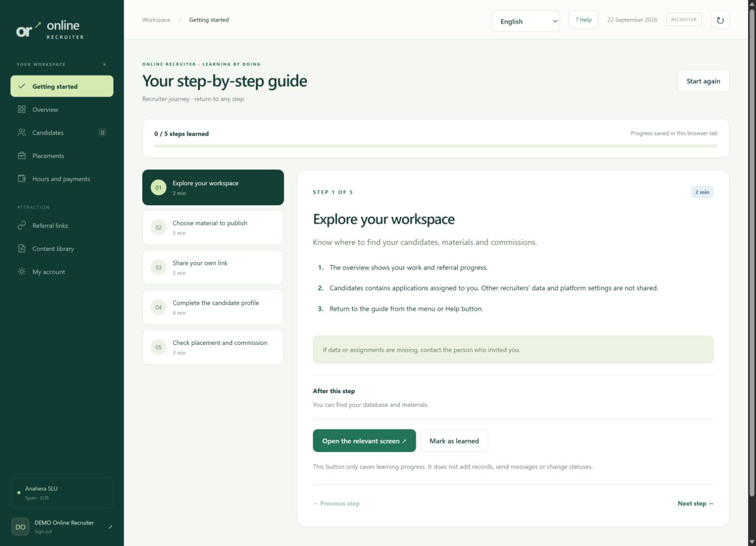Image resolution: width=756 pixels, height=546 pixels.
Task: Click the Candidates count badge 0
Action: (102, 133)
